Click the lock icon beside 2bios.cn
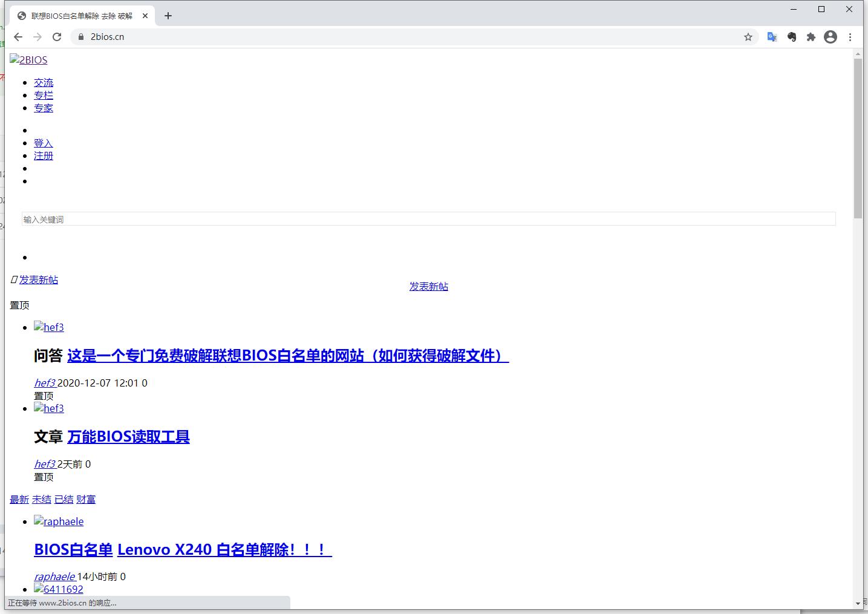868x614 pixels. [x=81, y=37]
